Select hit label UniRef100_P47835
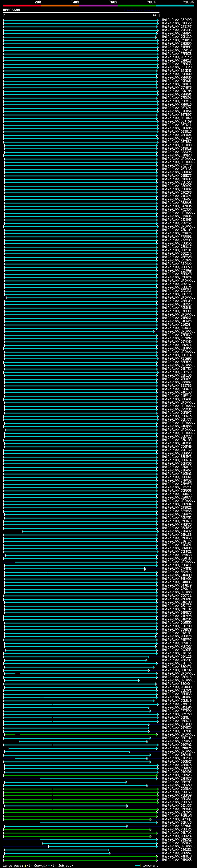This screenshot has height=868, width=197. pos(177,206)
